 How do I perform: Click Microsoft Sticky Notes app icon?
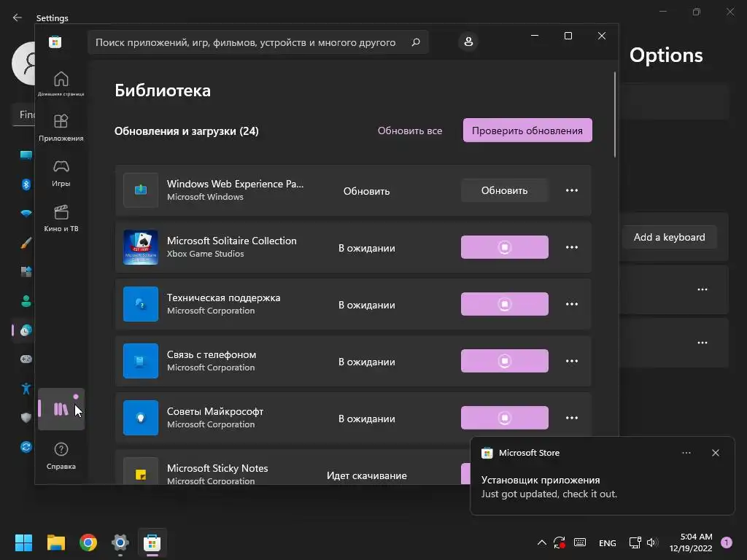click(x=141, y=472)
